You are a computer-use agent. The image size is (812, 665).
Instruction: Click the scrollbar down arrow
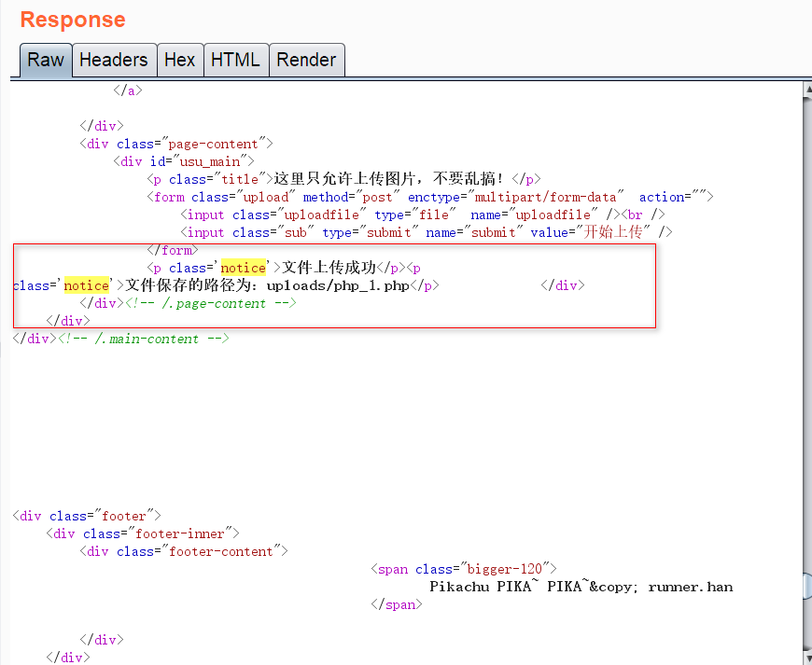tap(806, 657)
